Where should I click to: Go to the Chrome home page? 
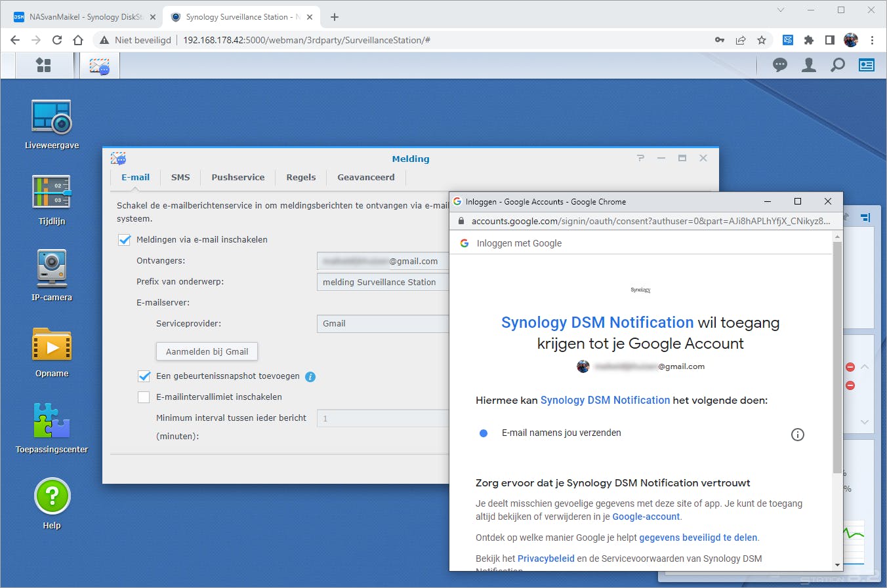tap(78, 40)
